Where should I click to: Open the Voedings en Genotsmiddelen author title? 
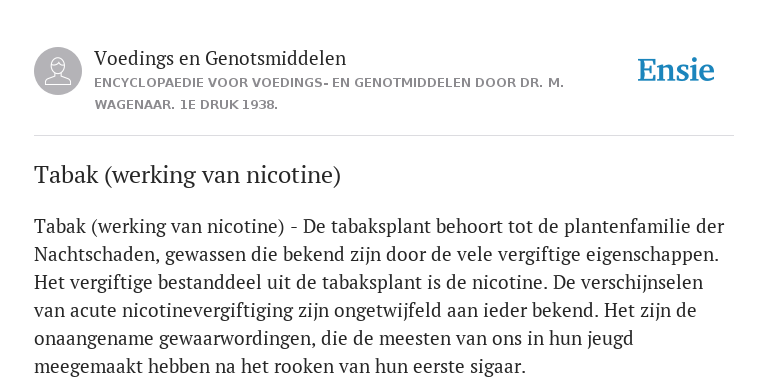point(220,58)
